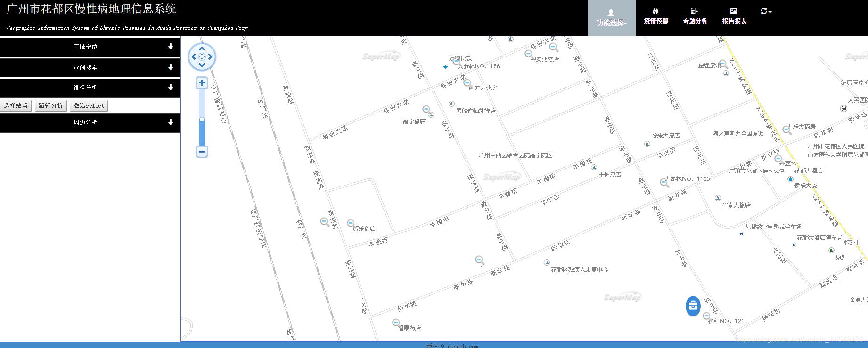Image resolution: width=868 pixels, height=348 pixels.
Task: Zoom out with the minus button
Action: [202, 152]
